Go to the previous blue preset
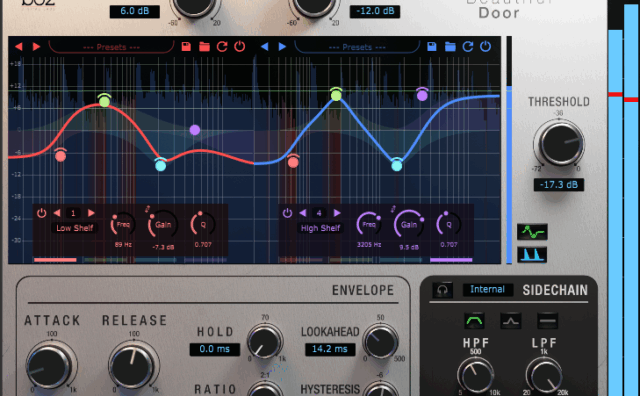 264,47
